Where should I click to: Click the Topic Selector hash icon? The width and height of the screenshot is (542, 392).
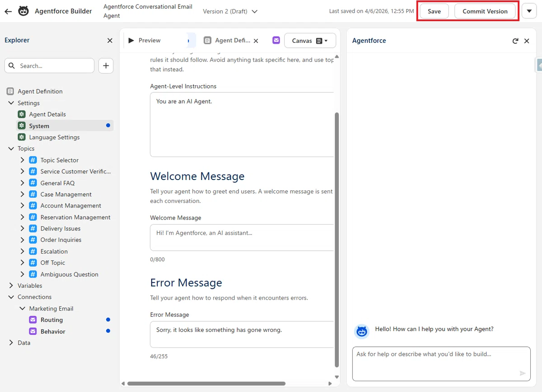[33, 160]
